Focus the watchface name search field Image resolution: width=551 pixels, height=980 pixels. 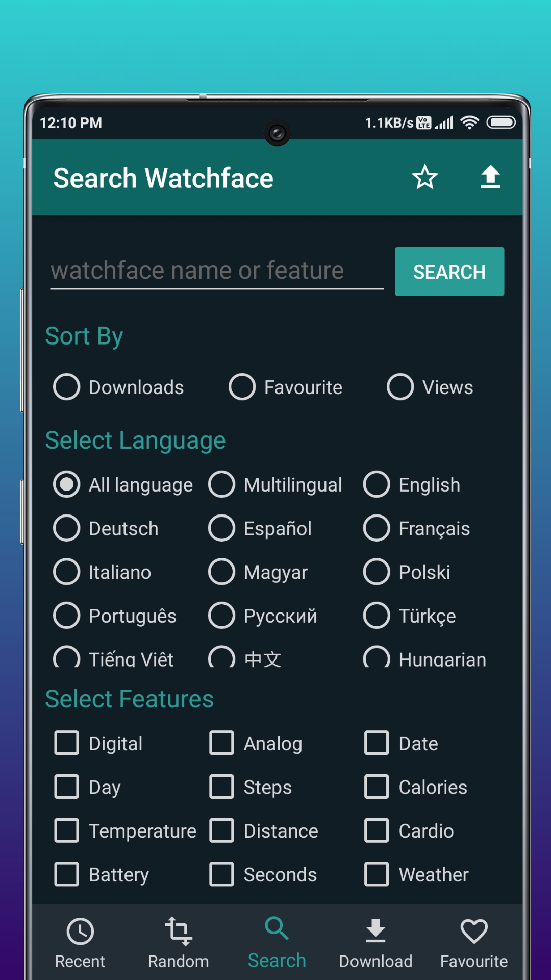pyautogui.click(x=217, y=271)
